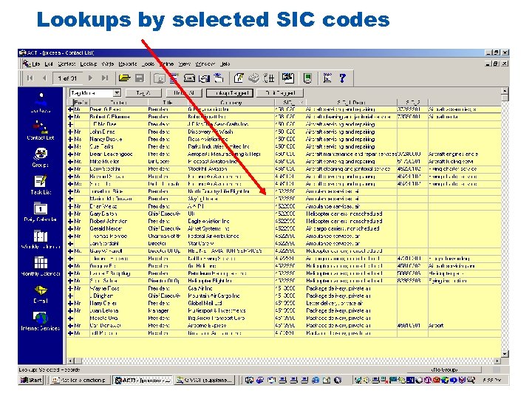
Task: Open E-mail in sidebar
Action: [41, 294]
